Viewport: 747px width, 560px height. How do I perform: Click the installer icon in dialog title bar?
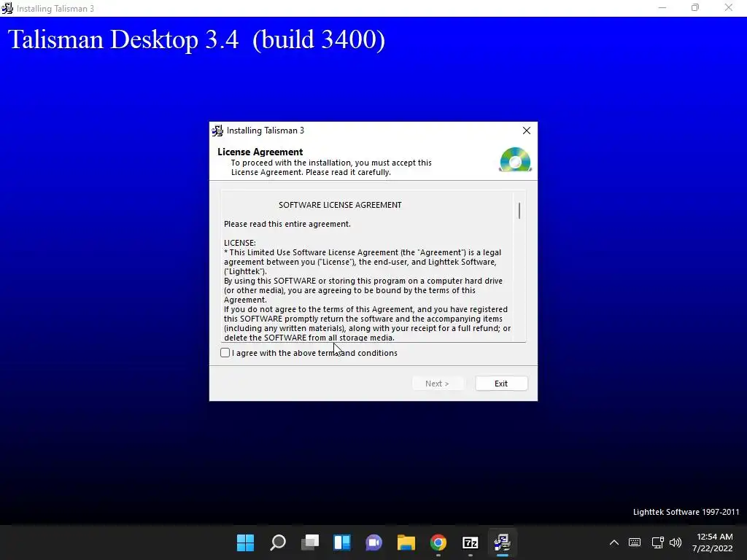tap(217, 131)
